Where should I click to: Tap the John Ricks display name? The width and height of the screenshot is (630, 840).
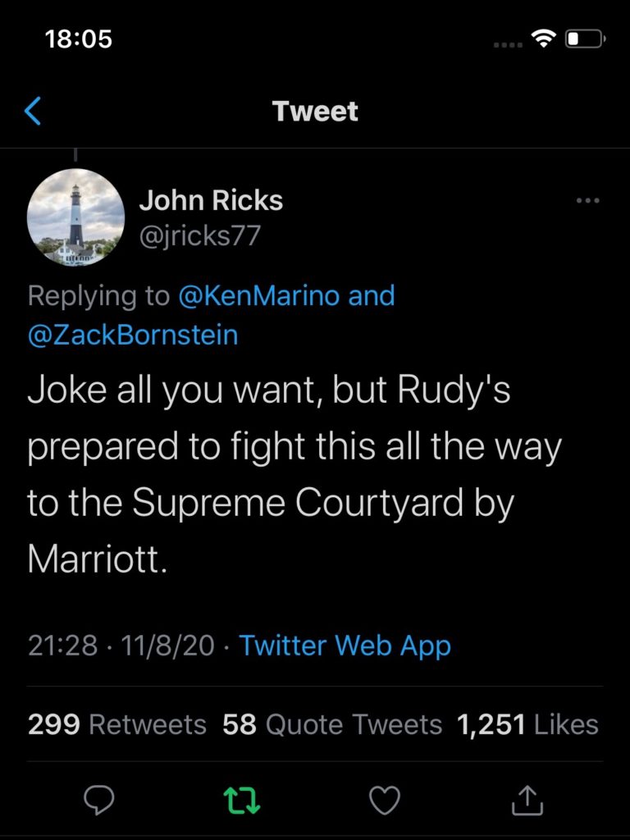(x=211, y=200)
